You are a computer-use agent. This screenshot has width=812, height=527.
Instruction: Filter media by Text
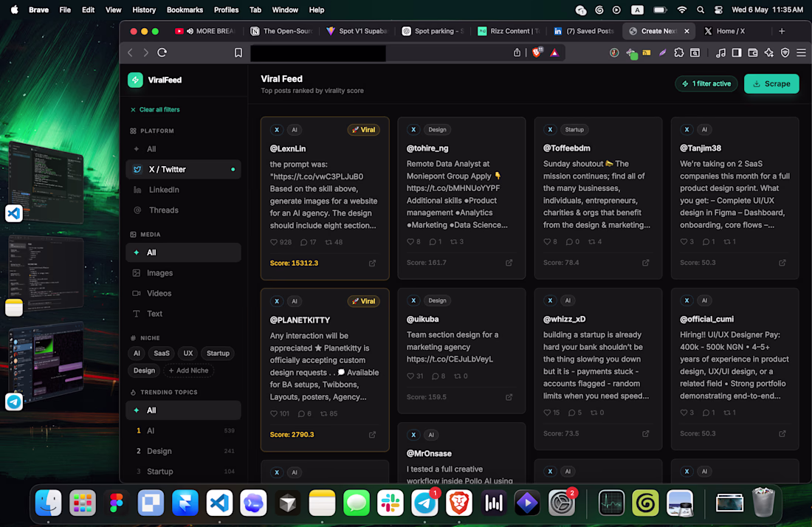[183, 314]
